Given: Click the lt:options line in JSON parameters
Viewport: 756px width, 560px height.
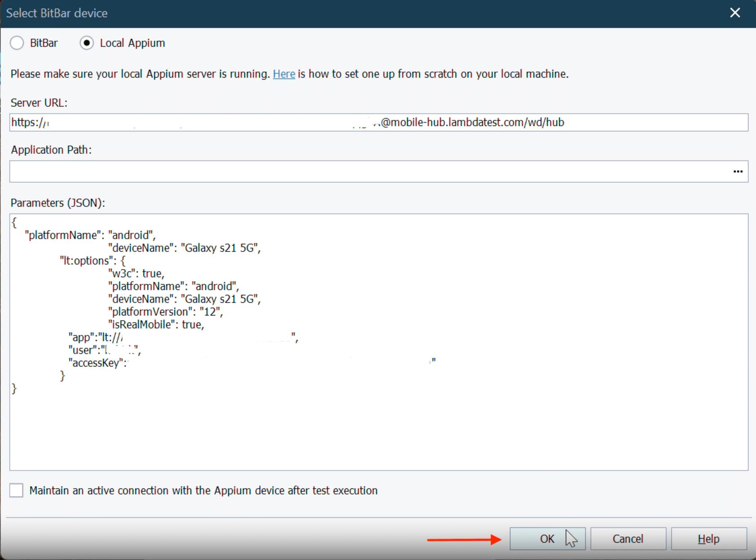Looking at the screenshot, I should pos(92,261).
